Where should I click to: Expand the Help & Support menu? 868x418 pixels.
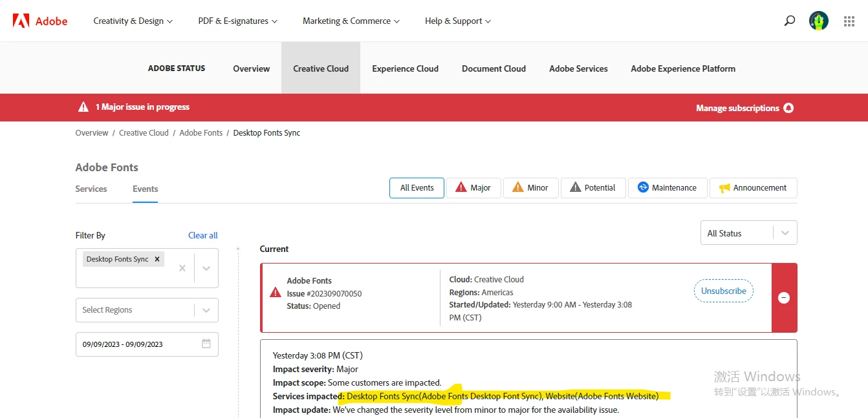[x=458, y=21]
